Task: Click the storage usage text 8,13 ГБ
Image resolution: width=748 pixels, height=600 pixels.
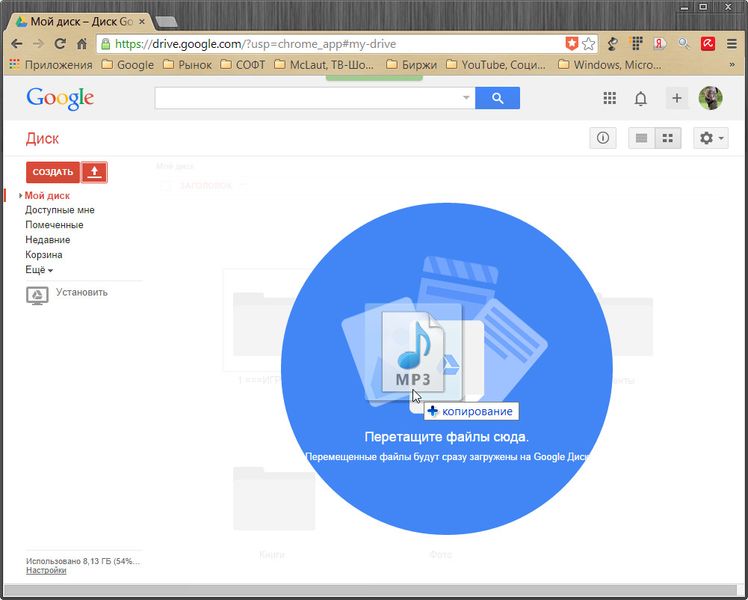Action: 83,561
